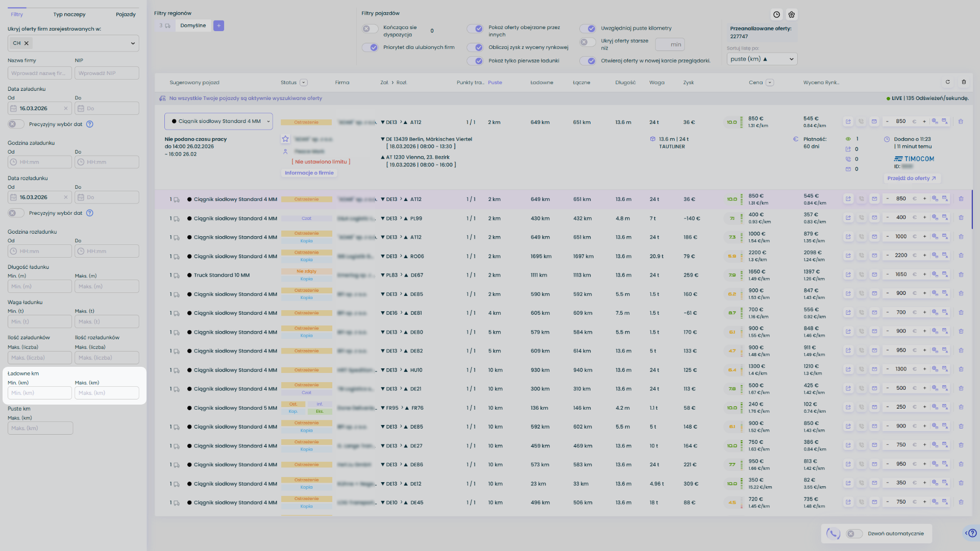Open suggested vehicle Ciągnik siodłowy dropdown
980x551 pixels.
[x=218, y=121]
